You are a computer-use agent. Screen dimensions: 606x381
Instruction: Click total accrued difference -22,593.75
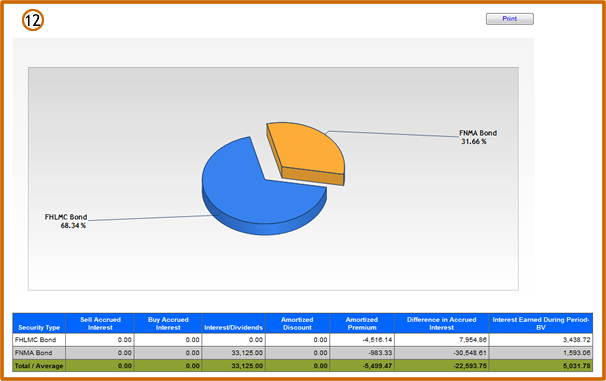pos(469,366)
